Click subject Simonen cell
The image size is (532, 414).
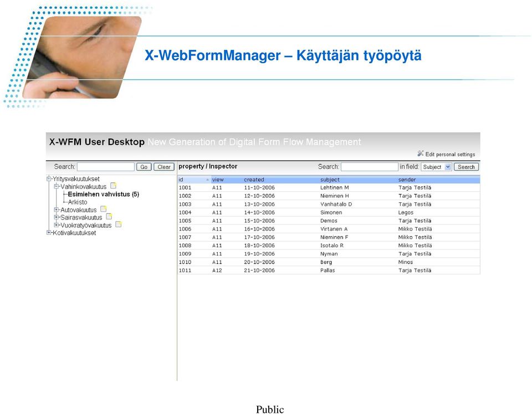(331, 212)
